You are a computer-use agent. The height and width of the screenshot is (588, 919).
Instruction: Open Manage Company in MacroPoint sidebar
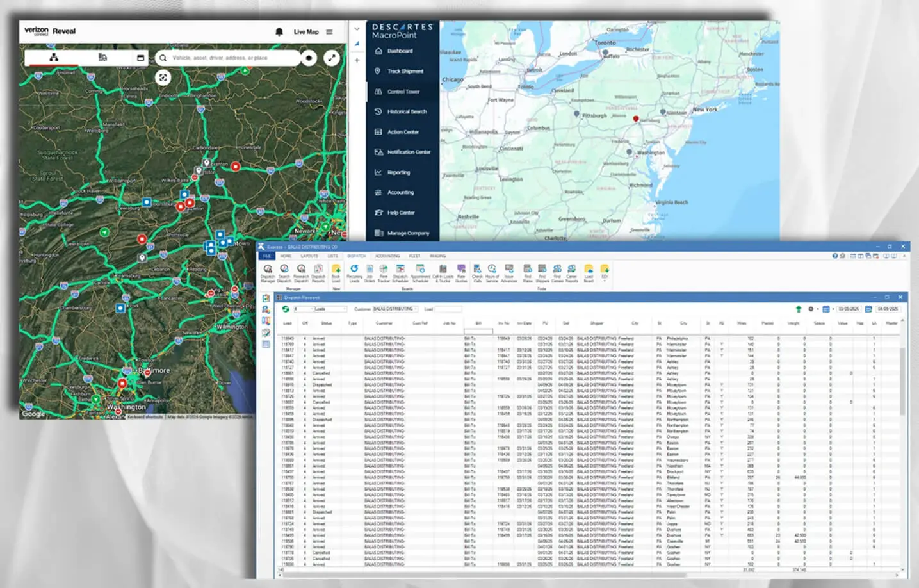[x=402, y=233]
